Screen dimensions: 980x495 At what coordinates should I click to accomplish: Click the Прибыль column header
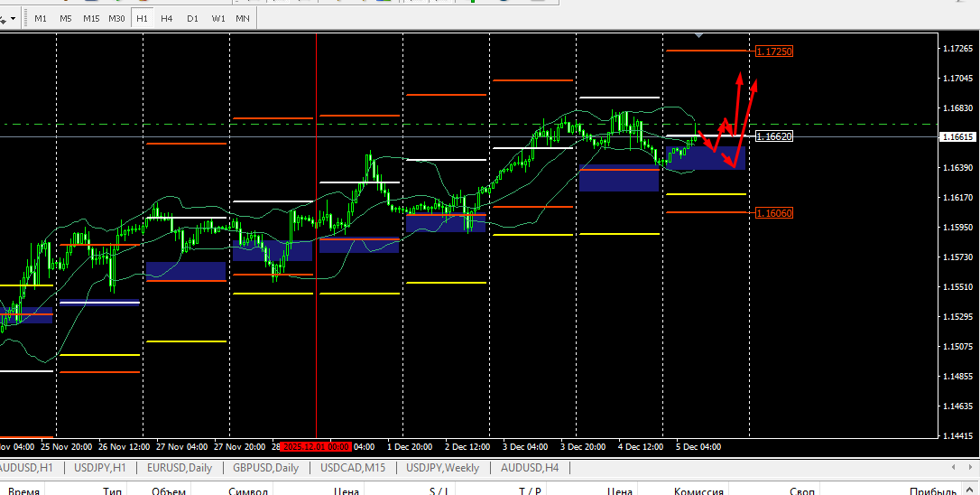932,491
